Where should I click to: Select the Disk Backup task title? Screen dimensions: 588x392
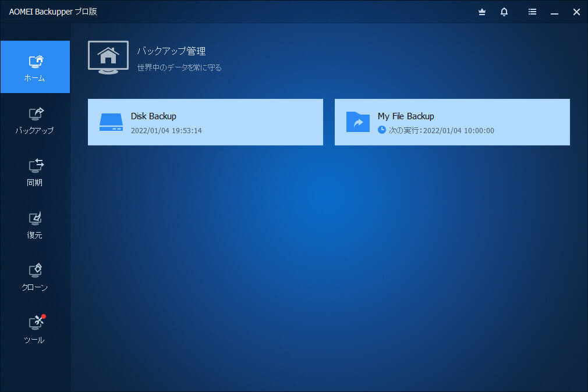click(154, 116)
